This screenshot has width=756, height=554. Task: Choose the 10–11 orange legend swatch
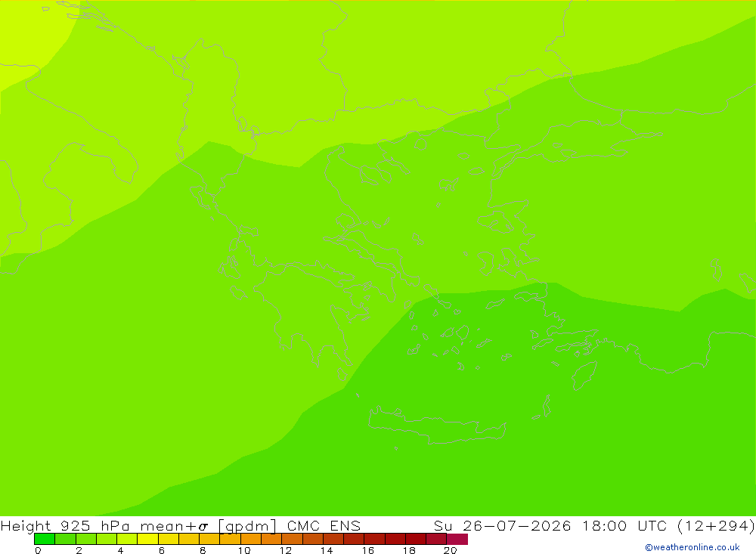pyautogui.click(x=251, y=539)
